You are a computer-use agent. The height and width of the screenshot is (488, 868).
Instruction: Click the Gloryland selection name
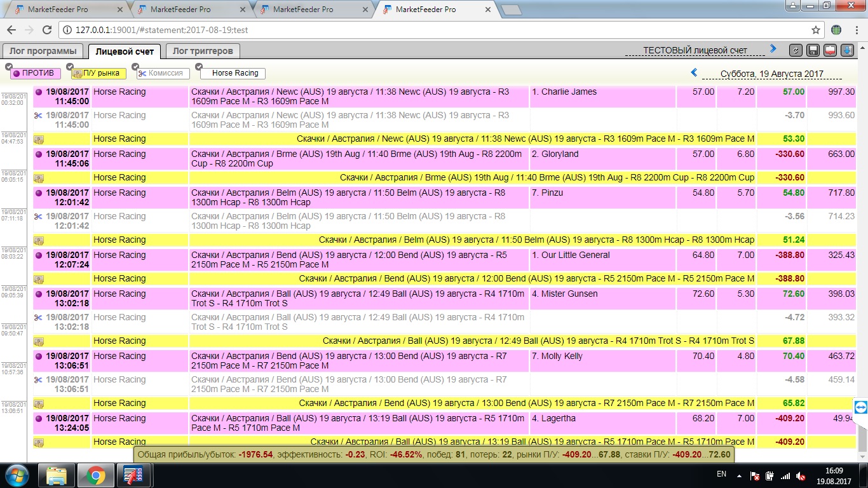555,154
